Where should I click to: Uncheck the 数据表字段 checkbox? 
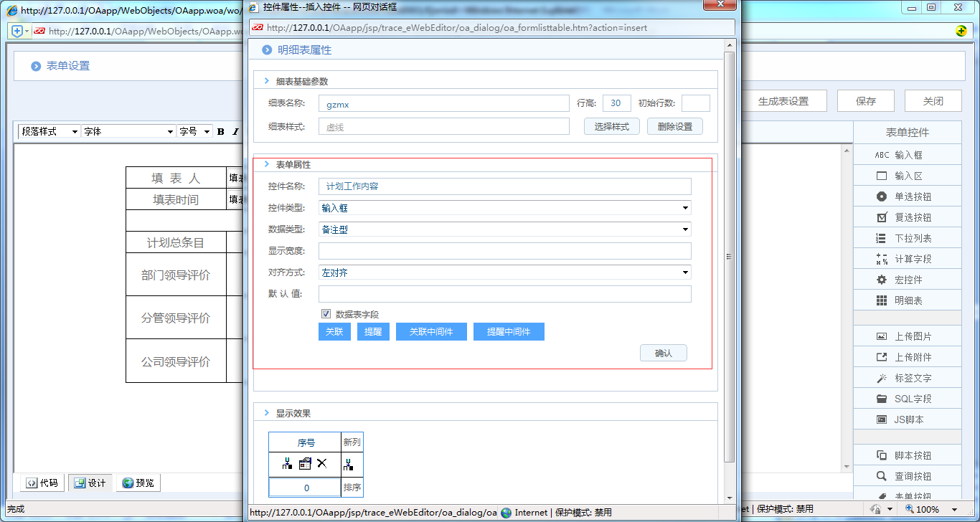pyautogui.click(x=326, y=313)
